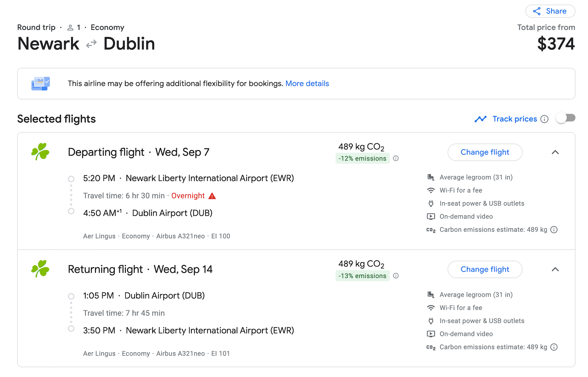
Task: Enable the Track prices toggle
Action: pyautogui.click(x=566, y=118)
